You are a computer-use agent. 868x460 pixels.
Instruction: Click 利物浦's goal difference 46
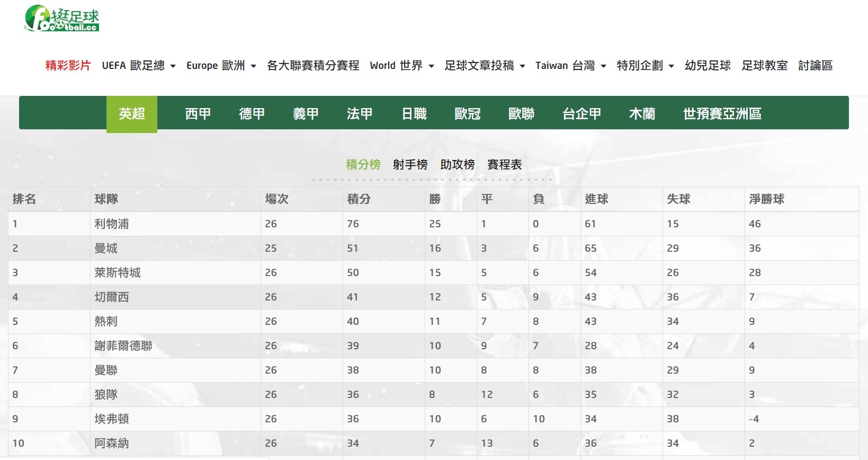(x=755, y=224)
